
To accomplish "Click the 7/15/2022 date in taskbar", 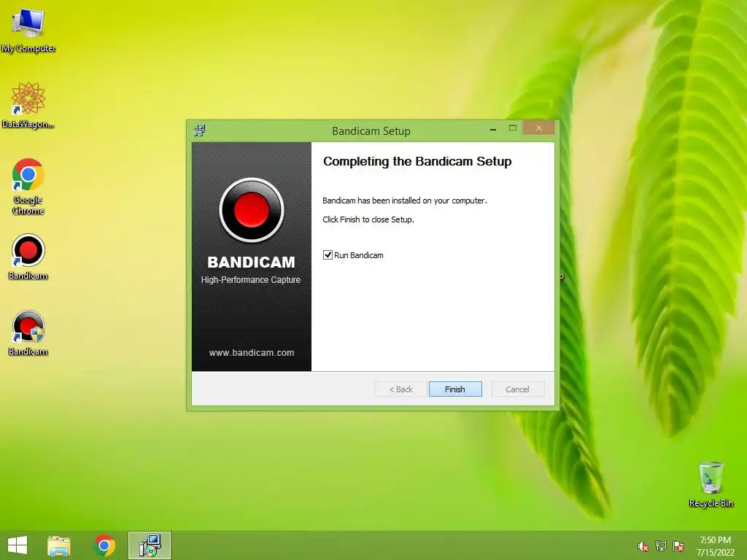I will point(715,553).
